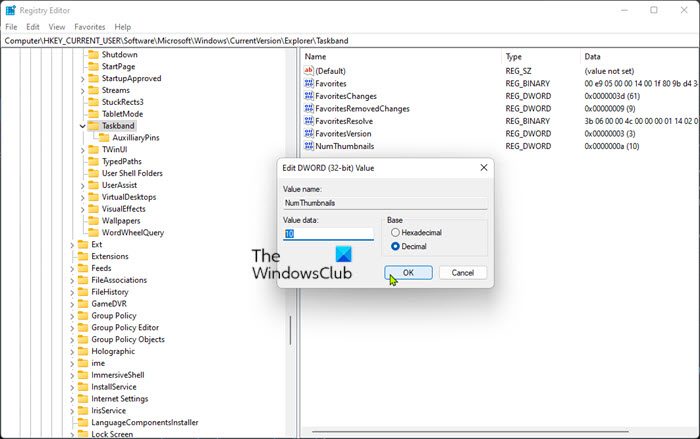Select the ImmersiveShell key
The height and width of the screenshot is (439, 700).
[118, 375]
